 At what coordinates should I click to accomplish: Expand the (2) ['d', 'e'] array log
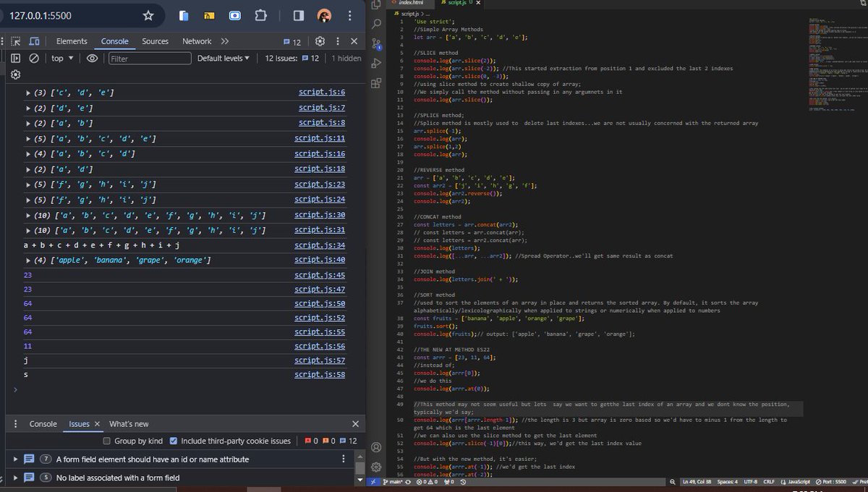(x=28, y=108)
